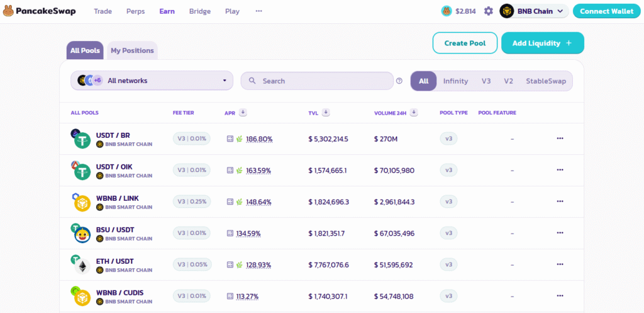Image resolution: width=644 pixels, height=313 pixels.
Task: Open more options for ETH / USDT row
Action: 560,265
